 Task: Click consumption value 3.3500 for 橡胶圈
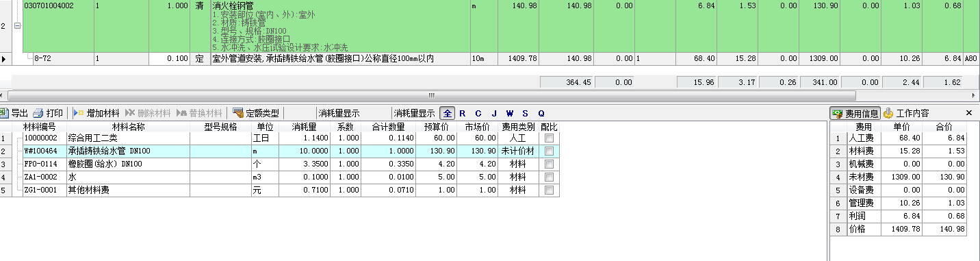[x=304, y=164]
